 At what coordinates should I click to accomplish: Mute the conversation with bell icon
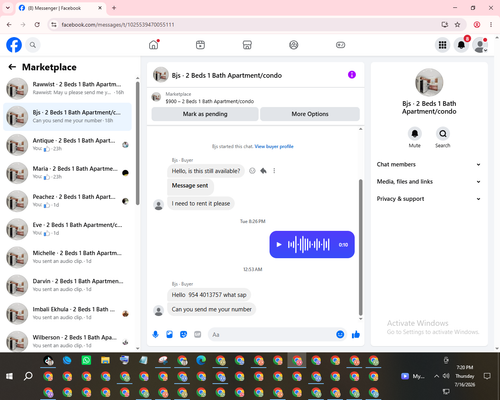415,134
